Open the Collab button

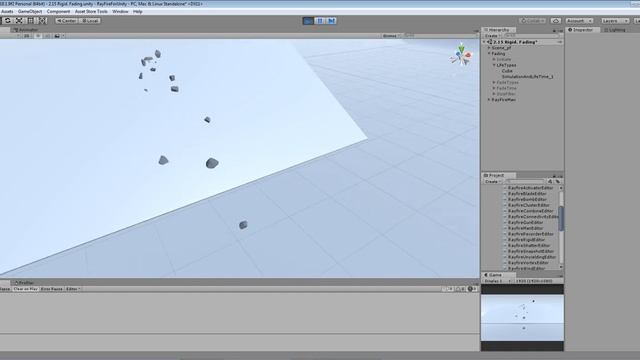coord(533,21)
